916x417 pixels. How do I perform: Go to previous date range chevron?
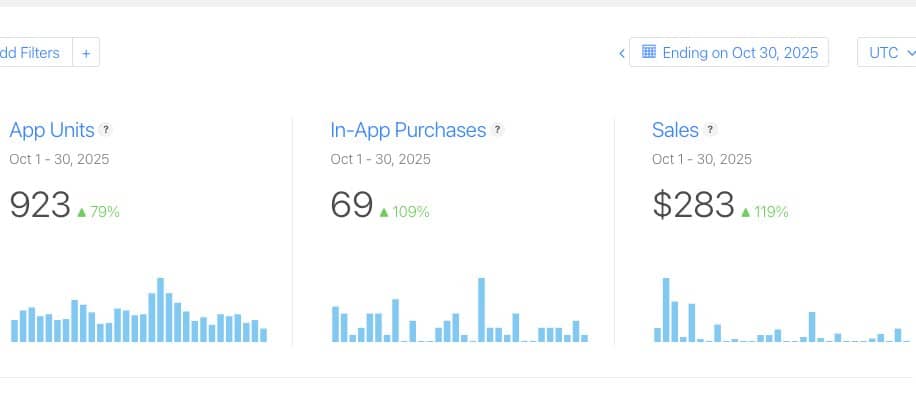pyautogui.click(x=621, y=53)
